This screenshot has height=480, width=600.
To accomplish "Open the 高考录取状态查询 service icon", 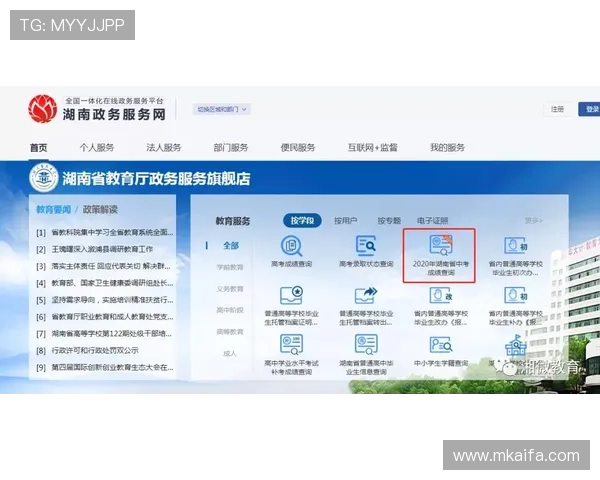I will coord(366,246).
